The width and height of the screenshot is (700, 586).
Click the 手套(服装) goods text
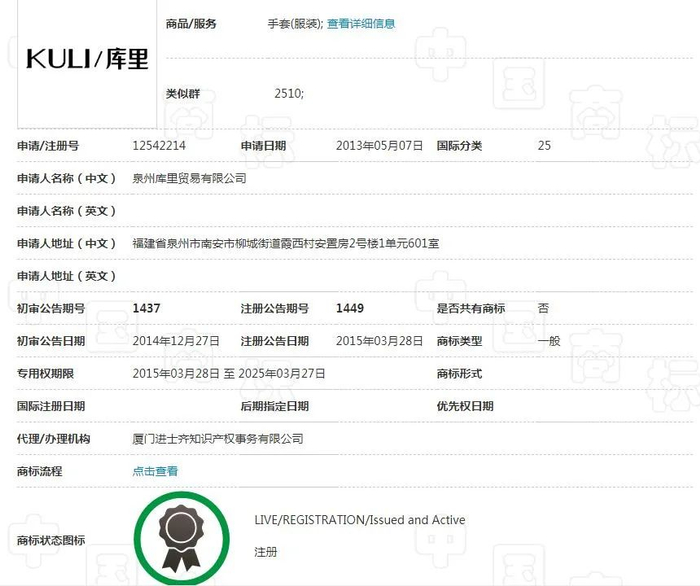tap(295, 24)
